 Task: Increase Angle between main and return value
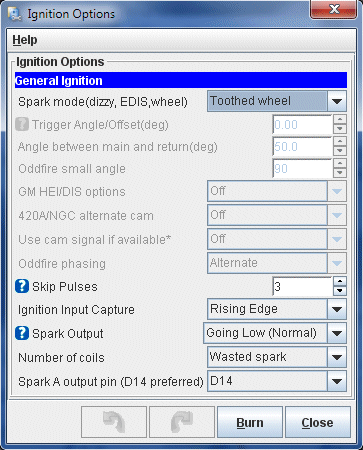pyautogui.click(x=340, y=142)
